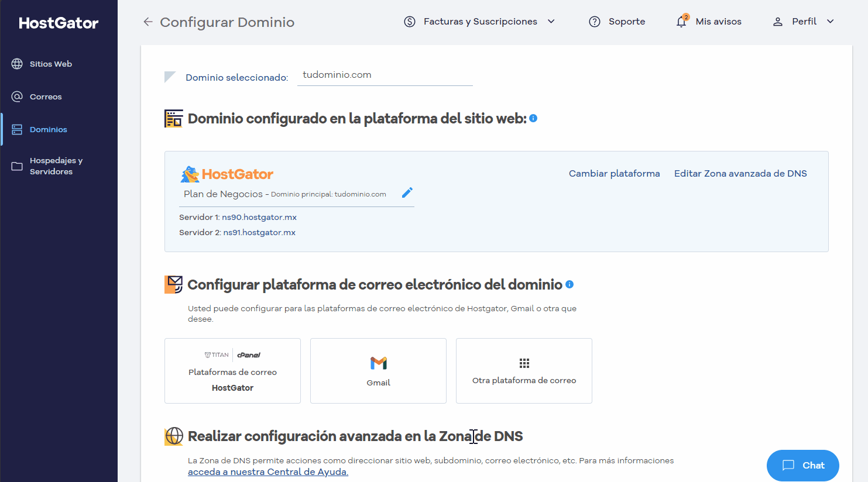The image size is (868, 482).
Task: Click the Soporte question mark icon
Action: [595, 22]
